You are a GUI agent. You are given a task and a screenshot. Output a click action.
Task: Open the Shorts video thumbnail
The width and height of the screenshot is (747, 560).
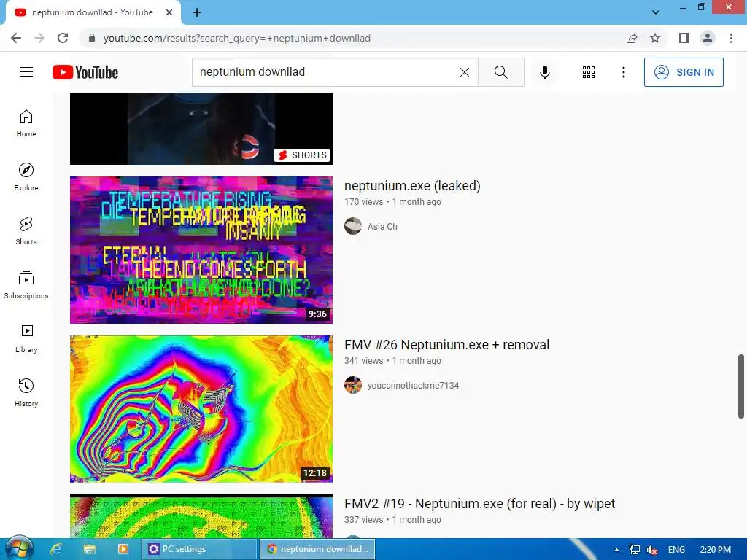(x=201, y=128)
